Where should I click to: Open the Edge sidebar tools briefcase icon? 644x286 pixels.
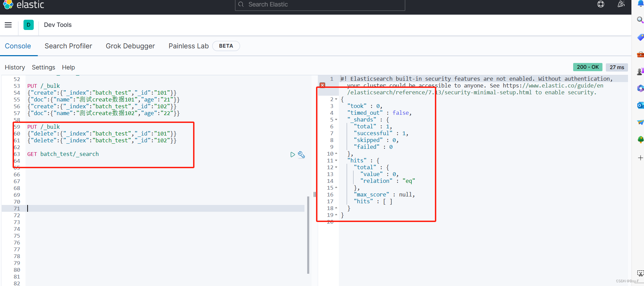(x=640, y=54)
